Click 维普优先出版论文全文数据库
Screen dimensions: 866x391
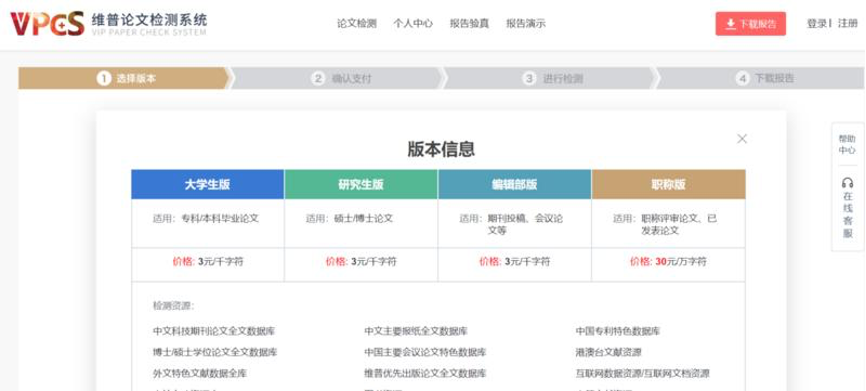pyautogui.click(x=425, y=373)
